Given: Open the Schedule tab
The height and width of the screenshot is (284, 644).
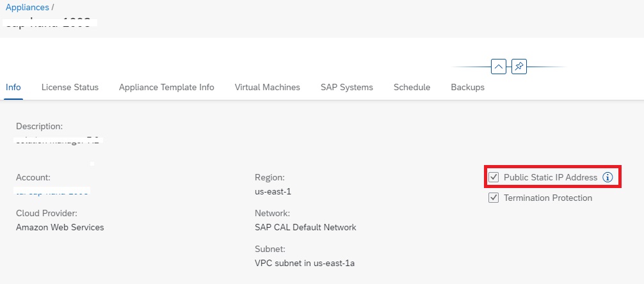Looking at the screenshot, I should coord(412,87).
